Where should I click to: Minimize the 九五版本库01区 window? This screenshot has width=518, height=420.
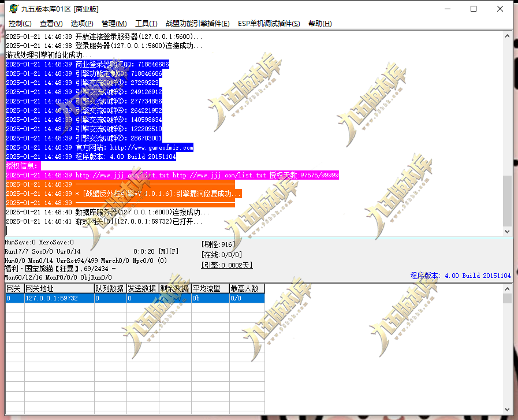coord(448,9)
